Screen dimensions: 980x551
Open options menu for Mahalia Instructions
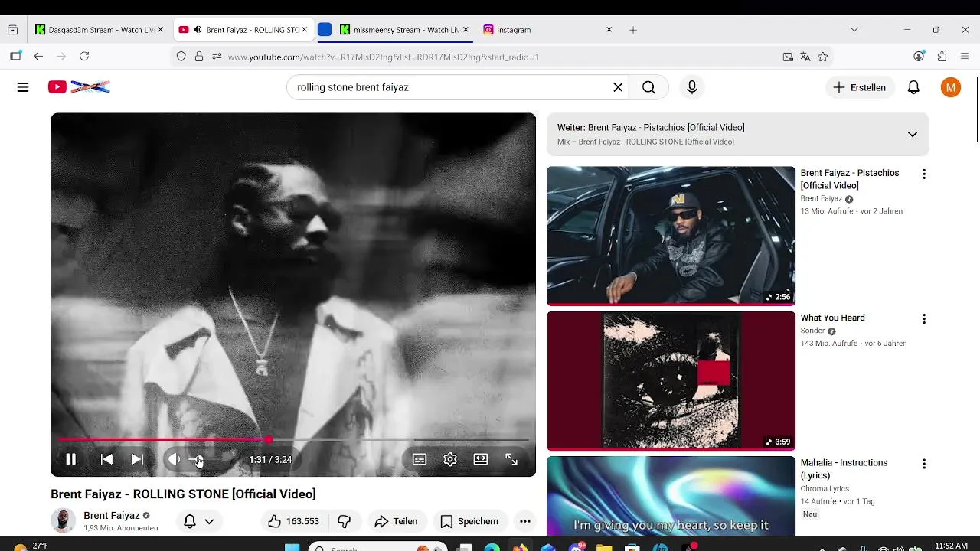(x=924, y=464)
